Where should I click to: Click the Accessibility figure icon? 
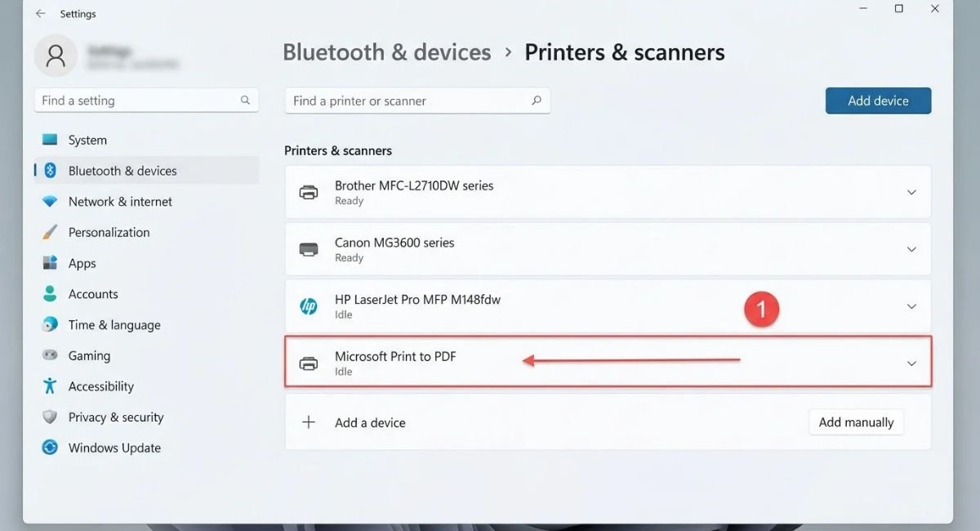tap(50, 386)
